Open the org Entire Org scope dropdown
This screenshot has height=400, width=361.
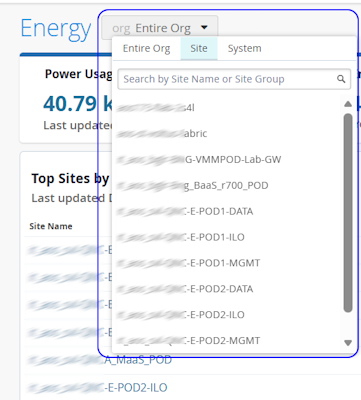pos(160,28)
